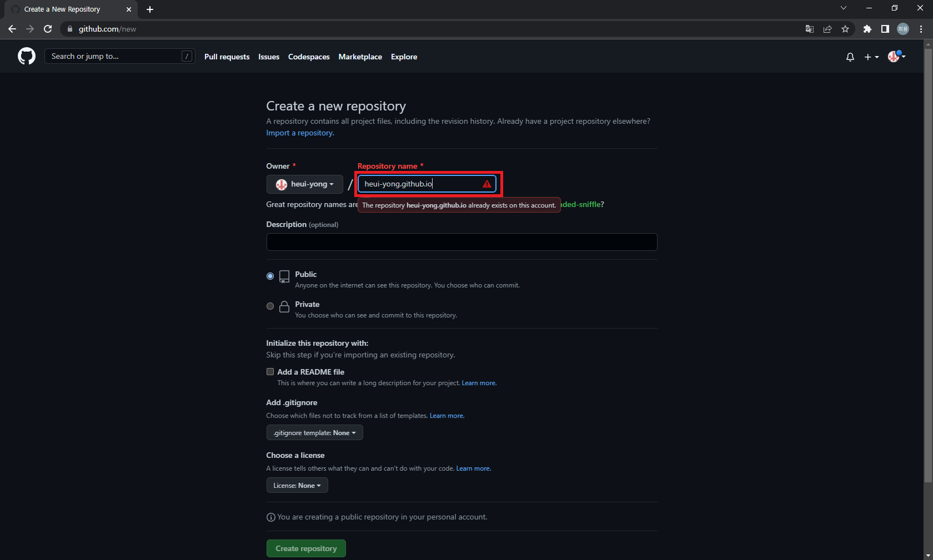Click the Public repository book icon
The image size is (933, 560).
(x=284, y=276)
